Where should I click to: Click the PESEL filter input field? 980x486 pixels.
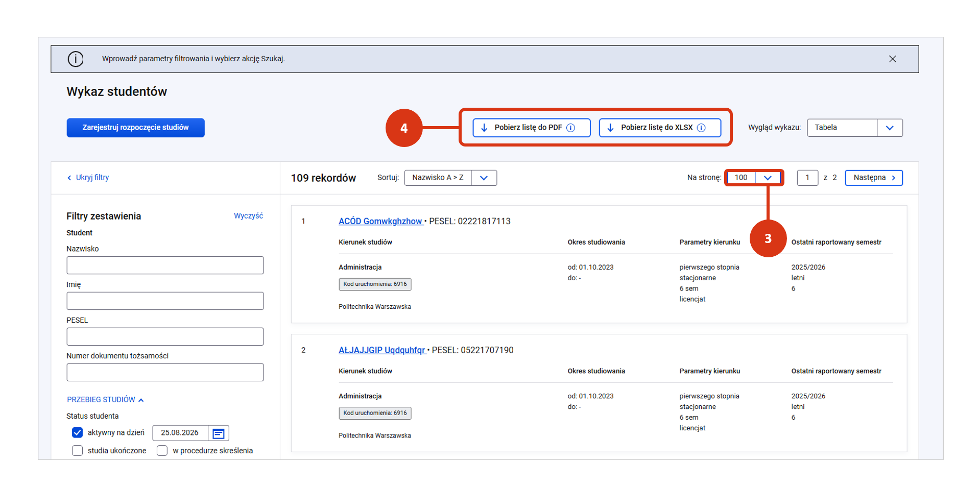coord(165,337)
